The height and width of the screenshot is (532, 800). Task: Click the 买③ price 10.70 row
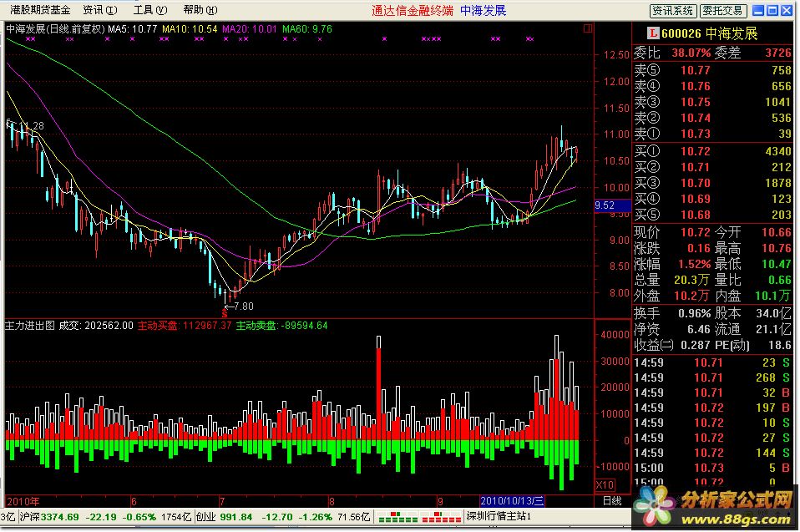[x=713, y=183]
